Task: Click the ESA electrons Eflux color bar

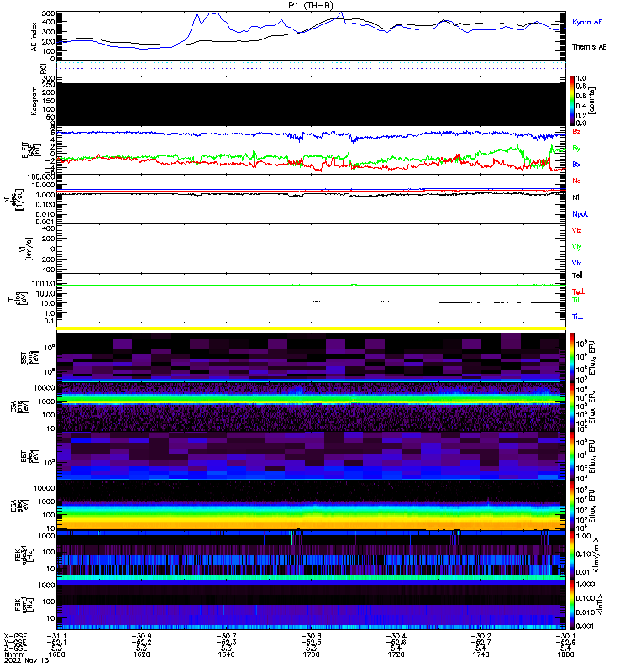Action: [x=572, y=506]
